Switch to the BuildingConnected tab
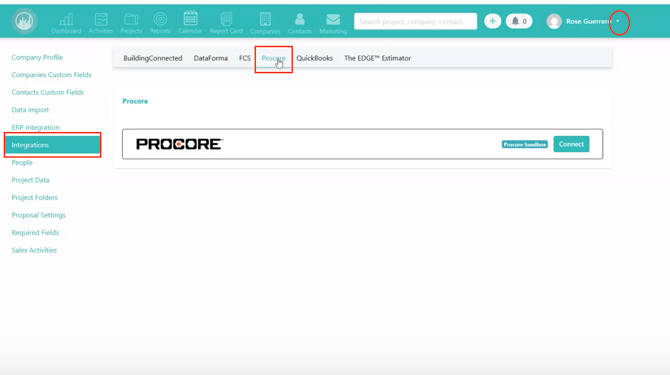Screen dimensions: 670x375 pyautogui.click(x=153, y=58)
